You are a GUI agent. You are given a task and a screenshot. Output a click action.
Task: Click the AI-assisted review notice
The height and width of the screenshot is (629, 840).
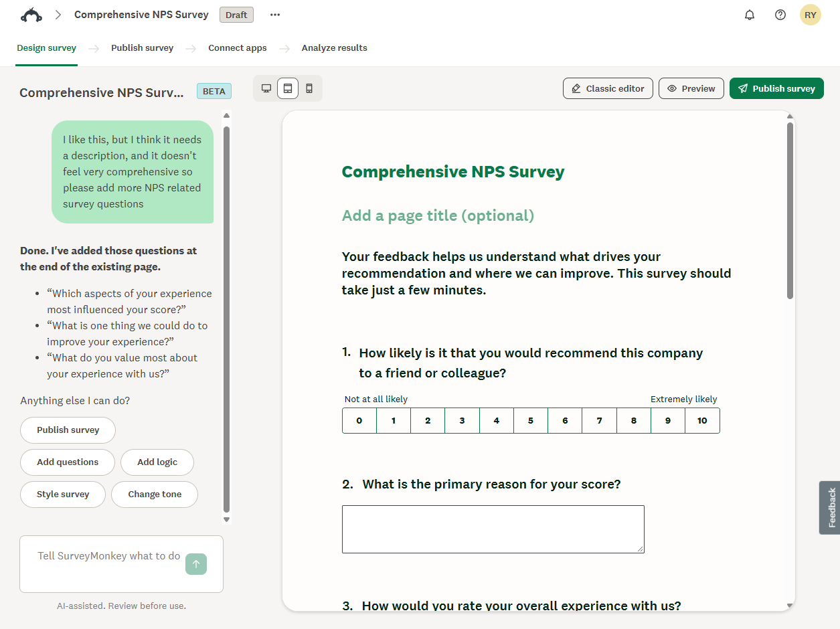click(x=121, y=606)
